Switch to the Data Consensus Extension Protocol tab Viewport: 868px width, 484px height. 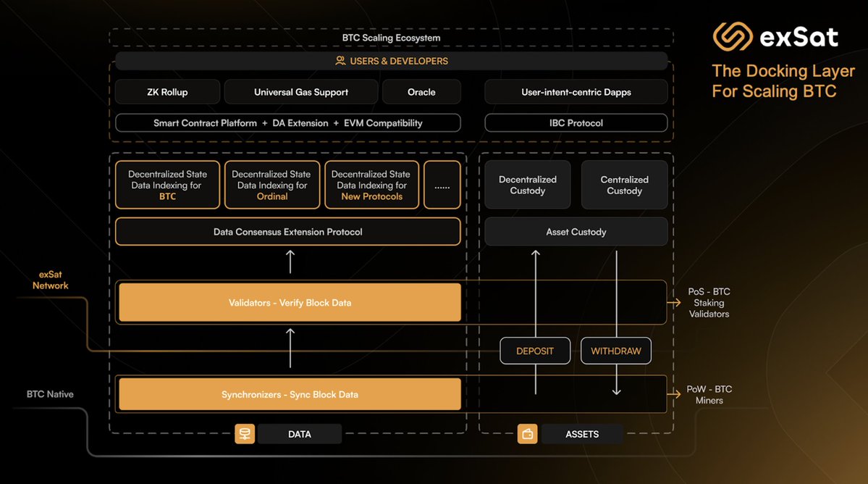288,231
